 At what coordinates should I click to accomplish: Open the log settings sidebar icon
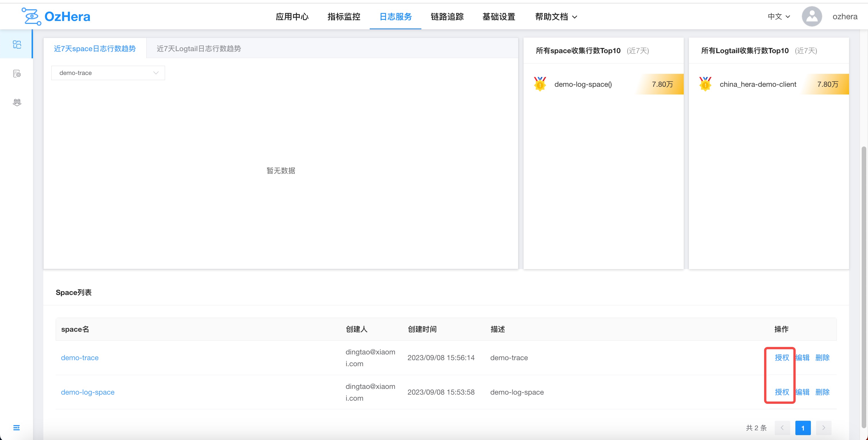click(17, 74)
